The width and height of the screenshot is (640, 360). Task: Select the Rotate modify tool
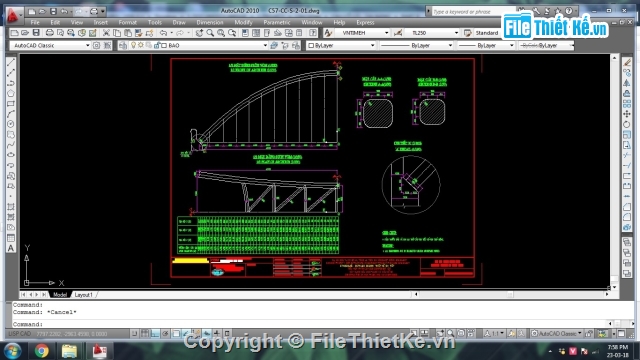627,124
